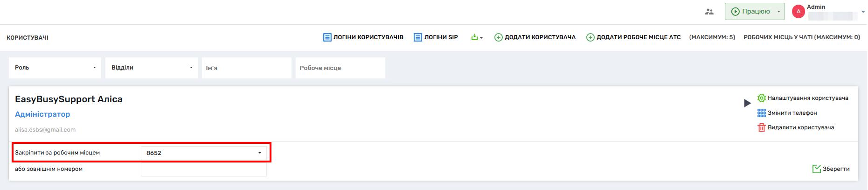The image size is (868, 190).
Task: Click the 'Робоче місце' filter field
Action: (x=340, y=68)
